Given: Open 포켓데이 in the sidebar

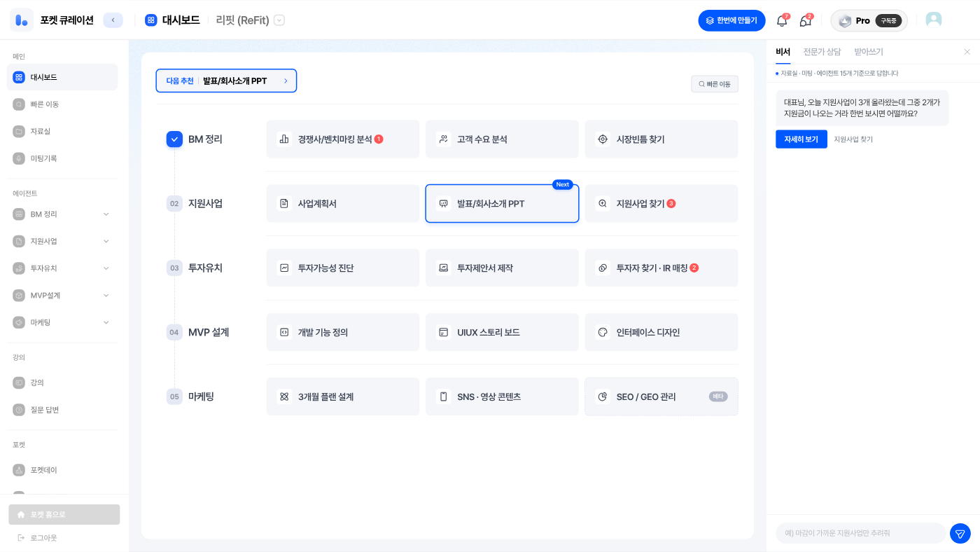Looking at the screenshot, I should click(62, 470).
